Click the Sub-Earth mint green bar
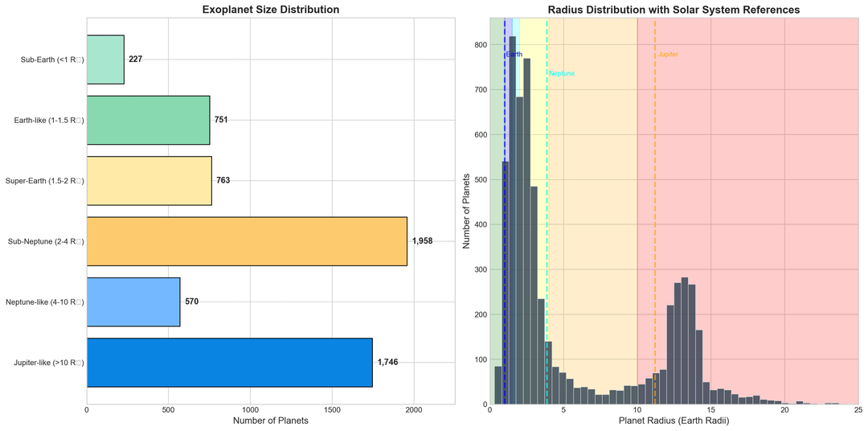The height and width of the screenshot is (431, 868). point(105,60)
